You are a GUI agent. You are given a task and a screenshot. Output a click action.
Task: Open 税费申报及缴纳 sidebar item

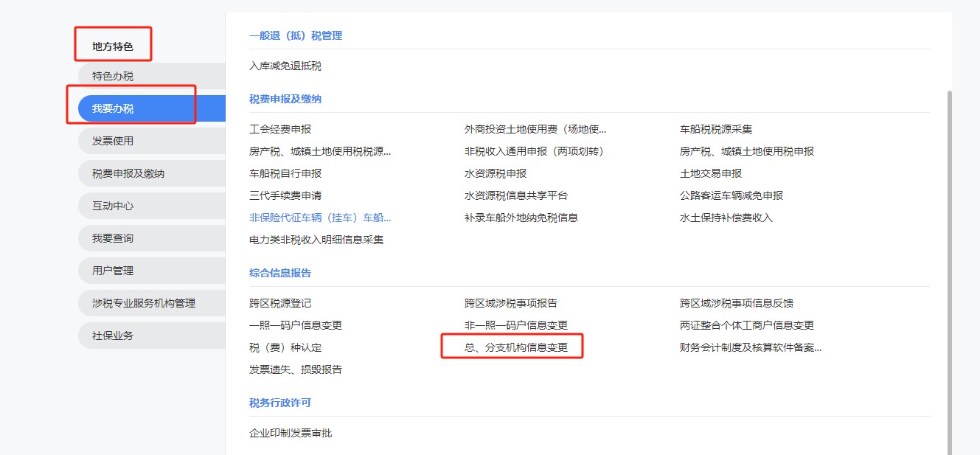(x=151, y=173)
